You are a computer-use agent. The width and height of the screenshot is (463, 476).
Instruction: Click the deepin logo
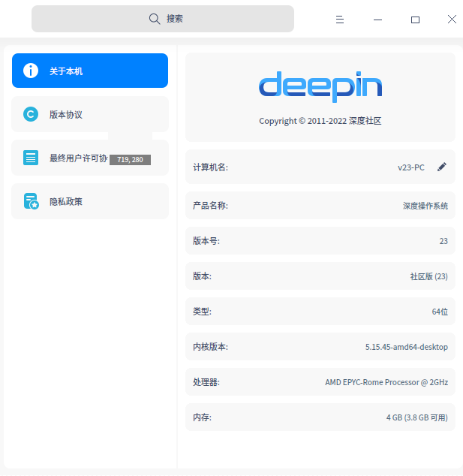[320, 87]
